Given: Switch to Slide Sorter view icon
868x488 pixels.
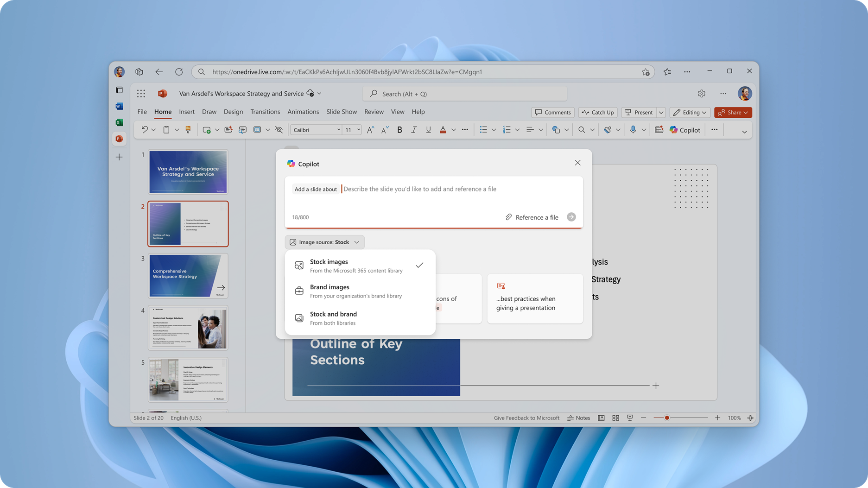Looking at the screenshot, I should click(615, 418).
